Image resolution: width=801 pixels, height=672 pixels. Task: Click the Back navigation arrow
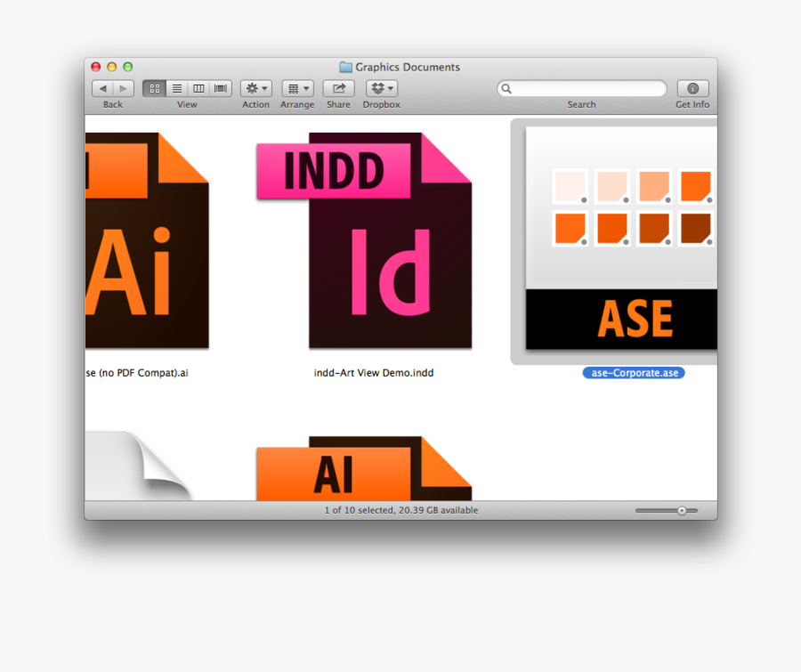102,87
